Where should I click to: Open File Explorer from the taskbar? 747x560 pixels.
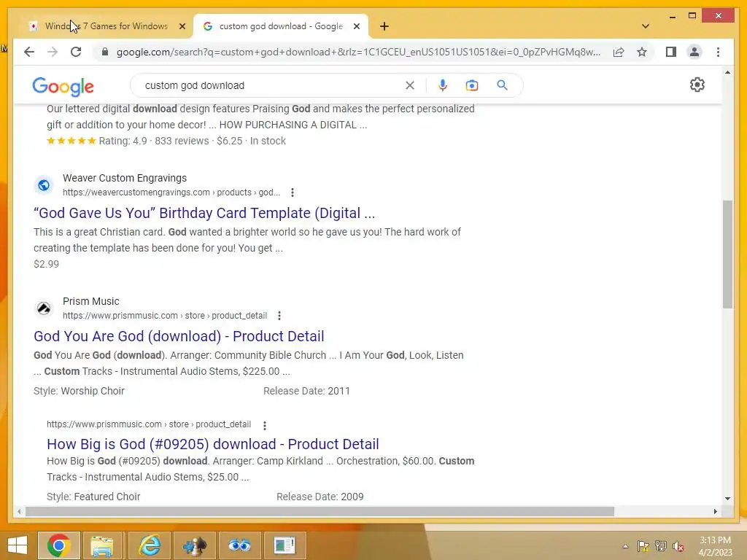coord(102,545)
